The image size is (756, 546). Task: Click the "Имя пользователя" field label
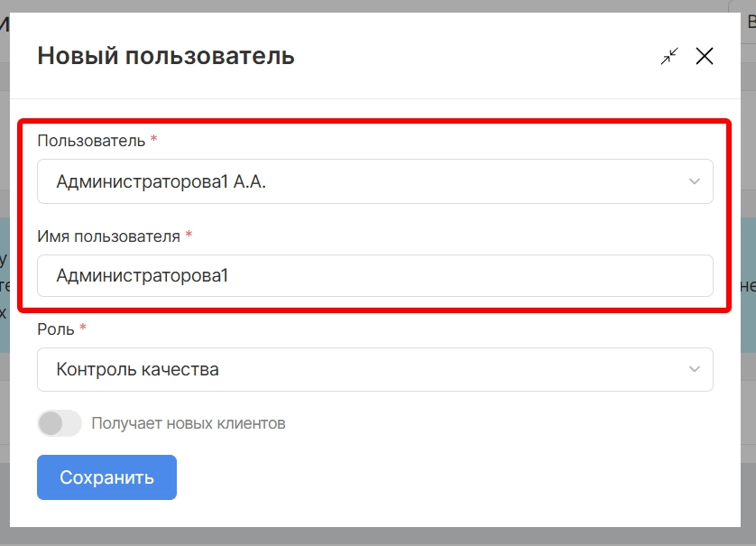[108, 236]
